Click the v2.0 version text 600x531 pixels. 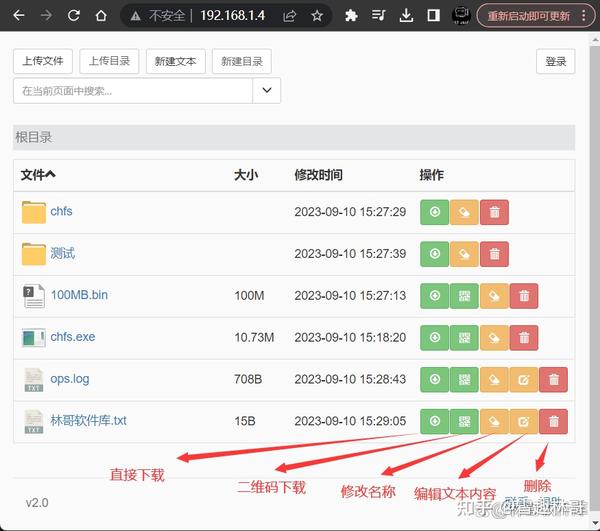pyautogui.click(x=37, y=502)
